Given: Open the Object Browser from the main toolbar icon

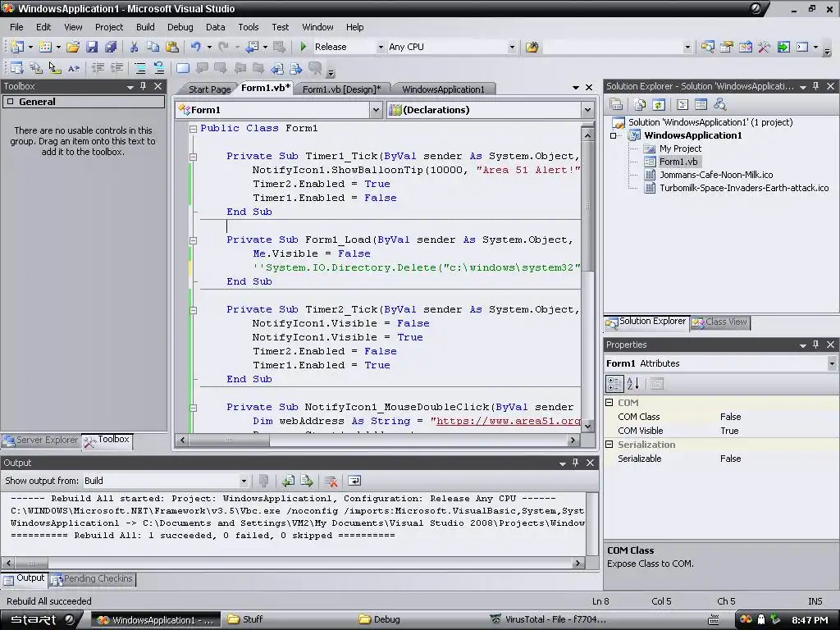Looking at the screenshot, I should point(745,47).
